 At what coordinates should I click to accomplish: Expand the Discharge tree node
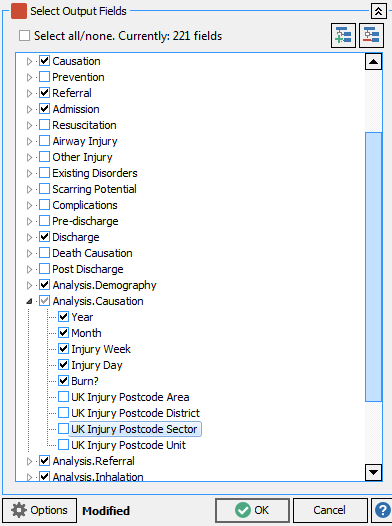coord(29,238)
